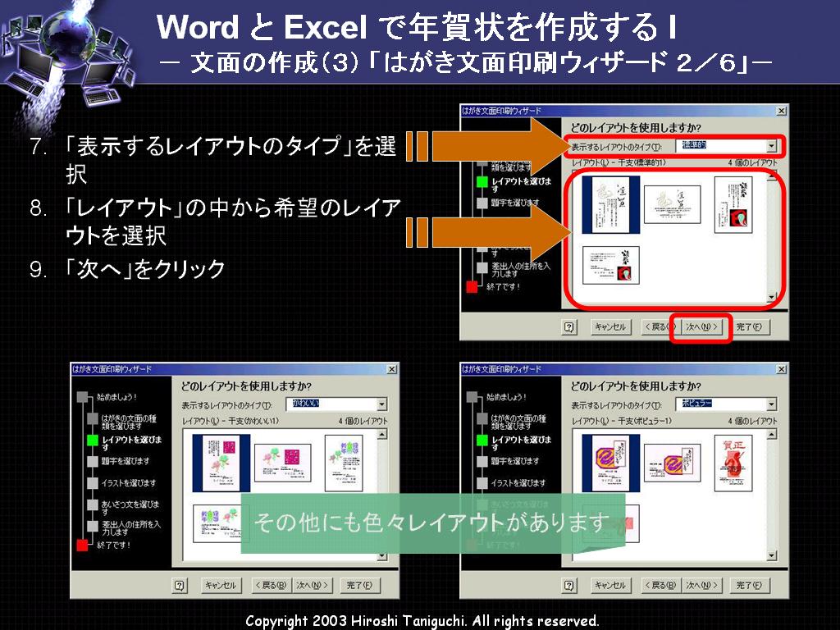Image resolution: width=840 pixels, height=630 pixels.
Task: Click the イラストを選びます step label in ポピュラー wizard
Action: (518, 483)
